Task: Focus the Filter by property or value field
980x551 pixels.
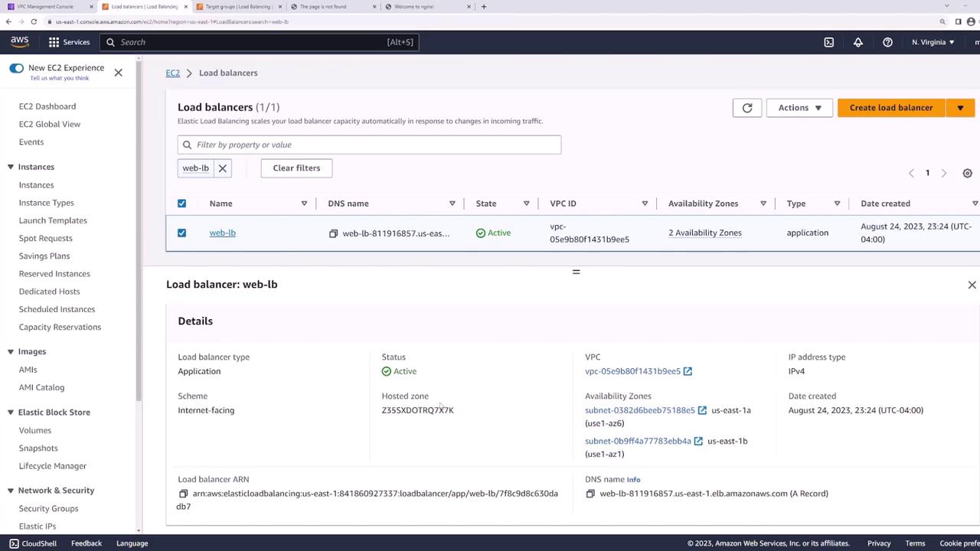Action: coord(369,145)
